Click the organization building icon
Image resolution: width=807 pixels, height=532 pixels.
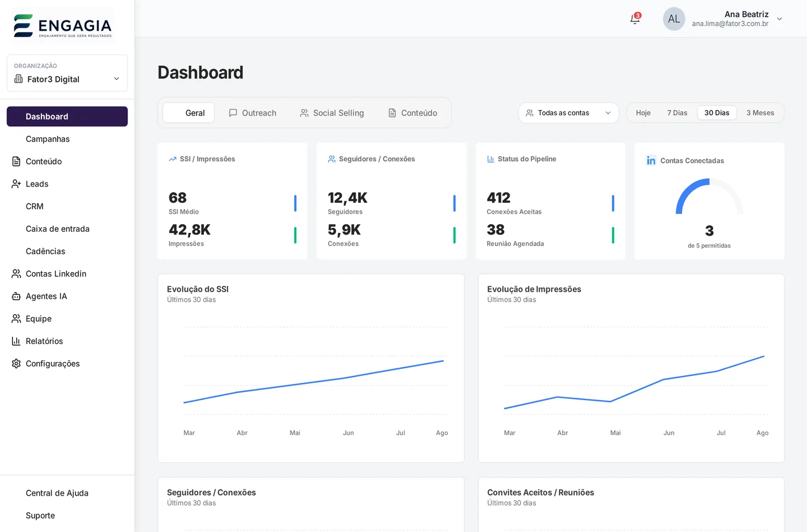tap(18, 79)
